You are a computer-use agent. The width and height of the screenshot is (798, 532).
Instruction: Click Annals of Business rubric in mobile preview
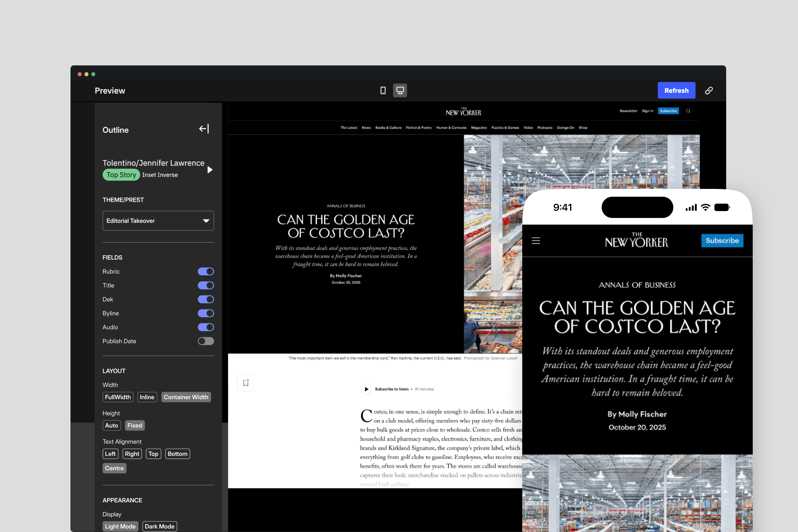(637, 285)
